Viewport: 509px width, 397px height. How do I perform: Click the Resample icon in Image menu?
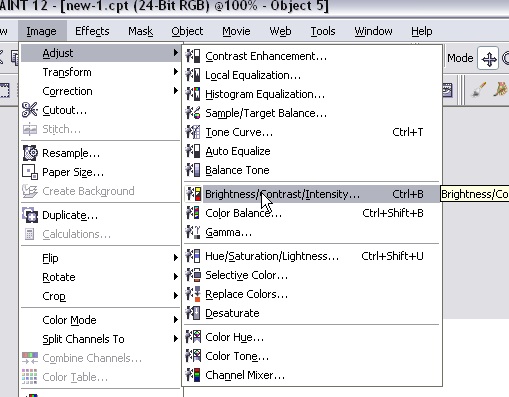[30, 153]
